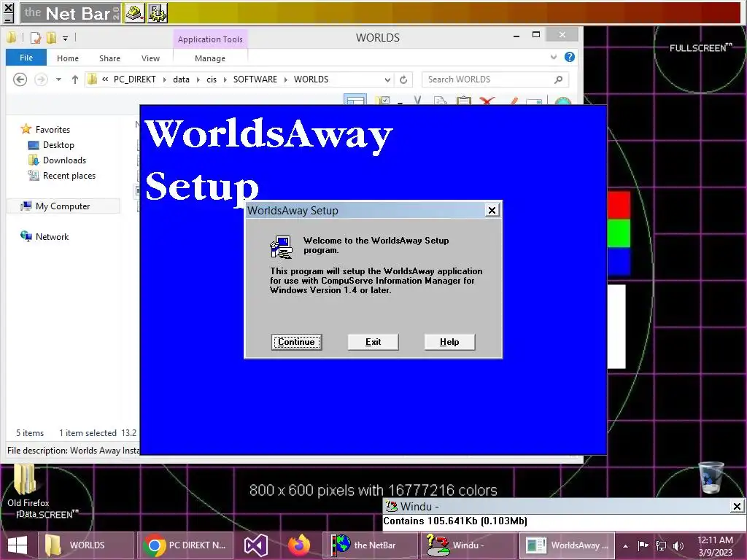Click the Net Bar telephone dial-up icon
The height and width of the screenshot is (560, 747).
point(135,13)
